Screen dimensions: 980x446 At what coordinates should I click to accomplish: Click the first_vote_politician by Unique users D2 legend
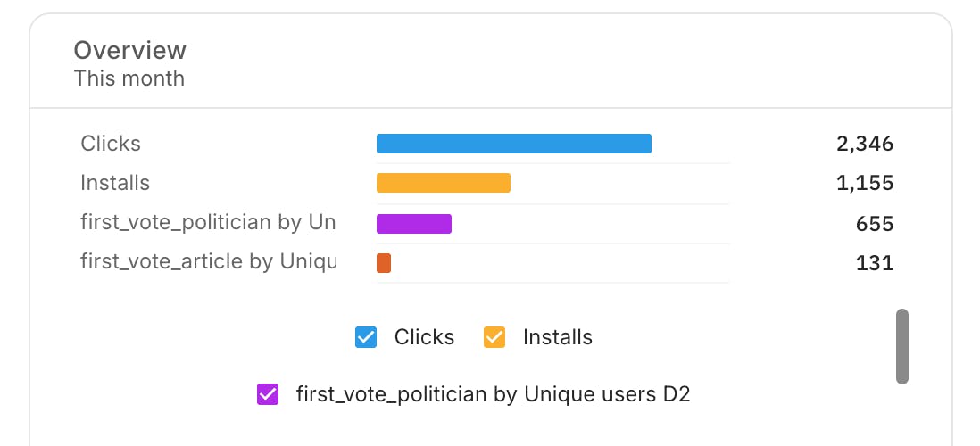pos(494,395)
